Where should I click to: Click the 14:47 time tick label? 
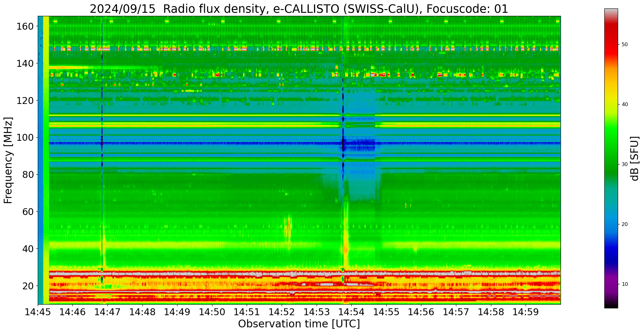click(108, 312)
